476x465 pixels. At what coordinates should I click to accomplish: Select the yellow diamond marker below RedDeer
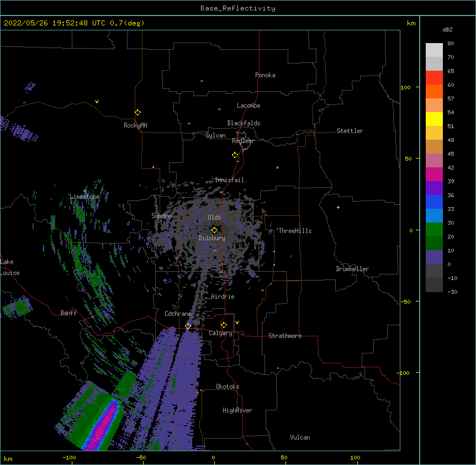[235, 155]
